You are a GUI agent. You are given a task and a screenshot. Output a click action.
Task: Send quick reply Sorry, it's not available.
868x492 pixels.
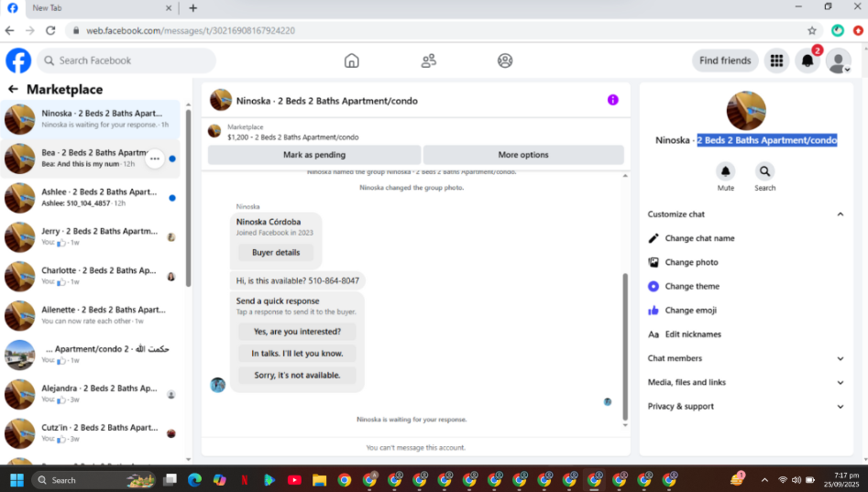297,376
